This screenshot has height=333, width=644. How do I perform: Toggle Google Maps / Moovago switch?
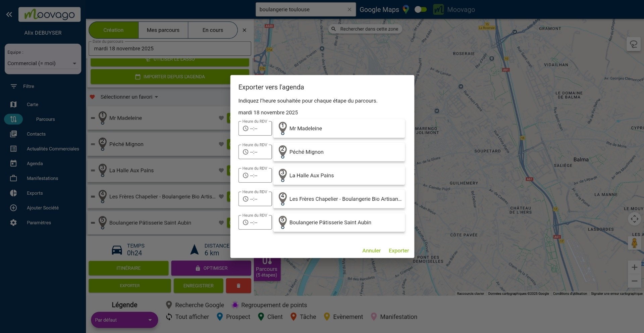click(421, 9)
